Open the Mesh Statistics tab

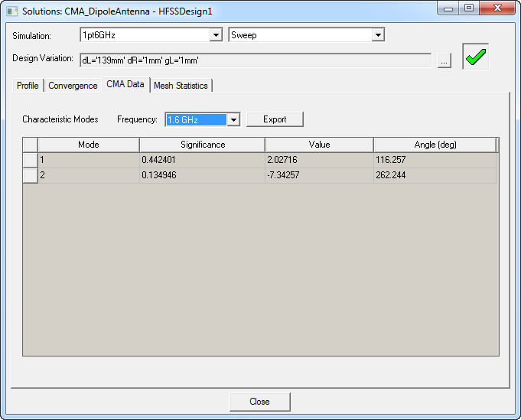pos(181,86)
